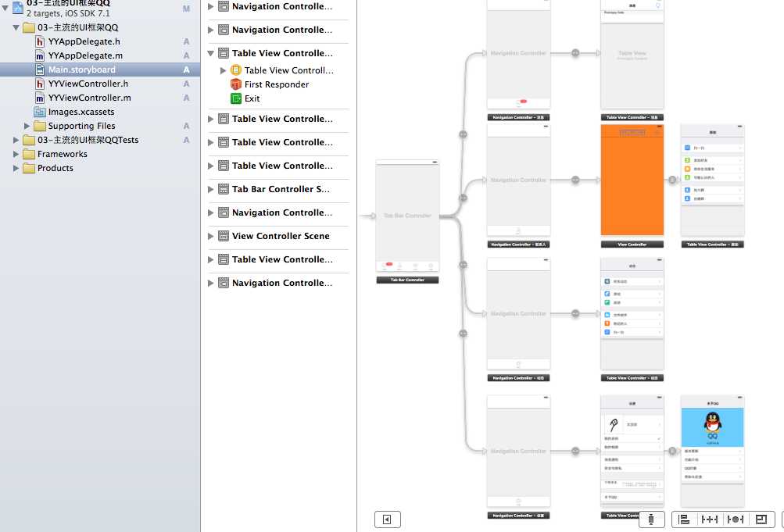Viewport: 784px width, 532px height.
Task: Select the segue icon entering the QQ penguin scene
Action: 672,451
